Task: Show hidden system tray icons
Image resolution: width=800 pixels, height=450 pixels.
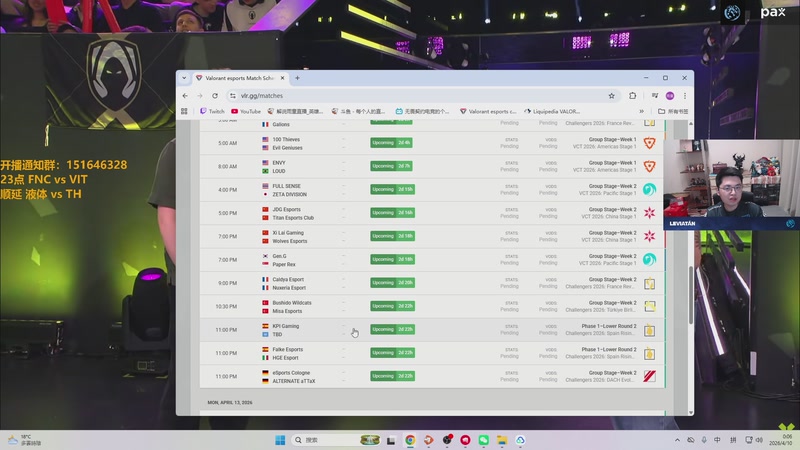Action: coord(677,440)
